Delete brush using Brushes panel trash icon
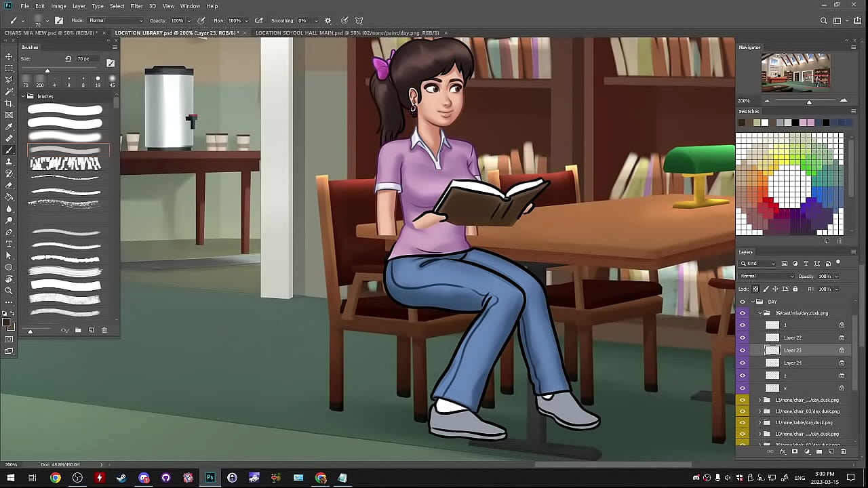Viewport: 868px width, 488px height. coord(104,330)
